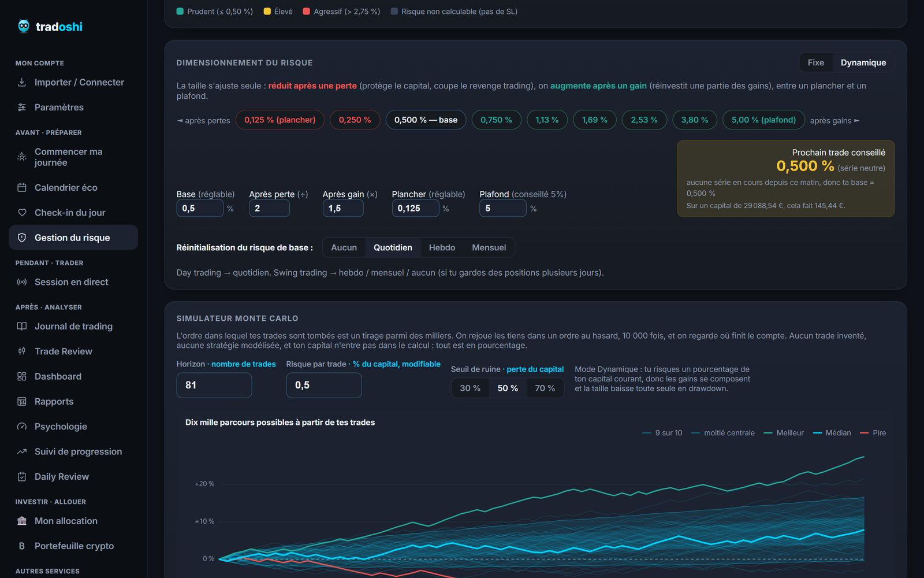Click the 2,53 % risk pill
Viewport: 924px width, 578px height.
click(x=644, y=120)
